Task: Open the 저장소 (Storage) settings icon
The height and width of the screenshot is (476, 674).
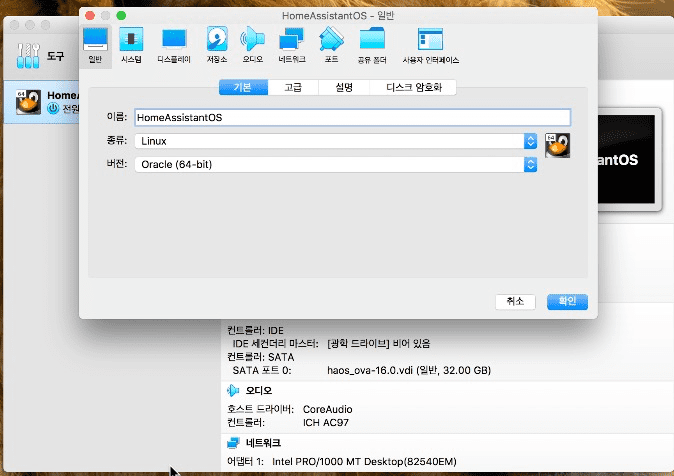Action: click(x=217, y=46)
